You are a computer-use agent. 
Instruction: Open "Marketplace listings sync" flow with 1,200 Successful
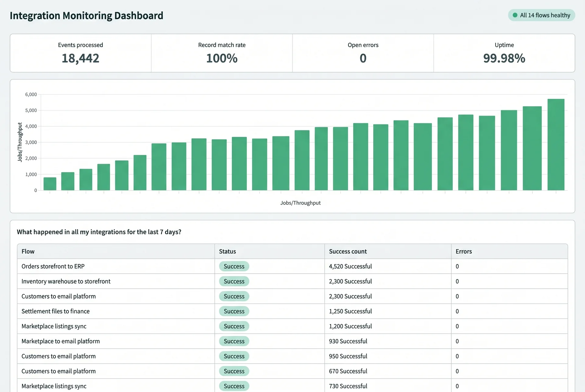click(x=54, y=326)
